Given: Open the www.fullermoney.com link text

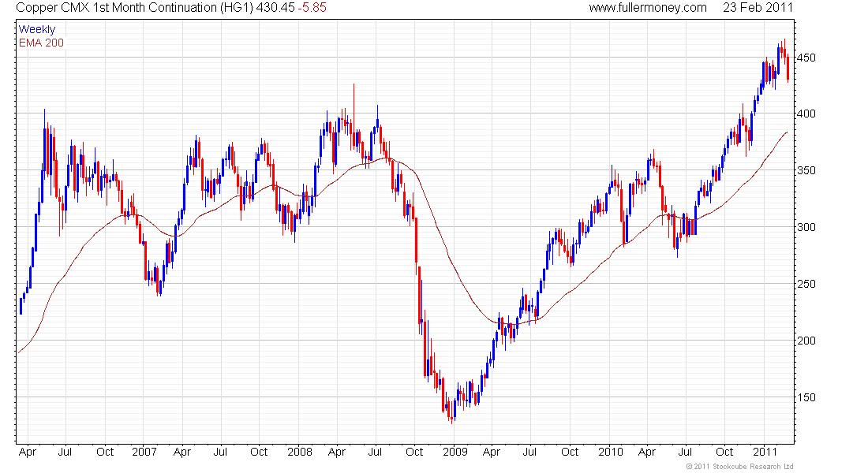Looking at the screenshot, I should pyautogui.click(x=648, y=8).
